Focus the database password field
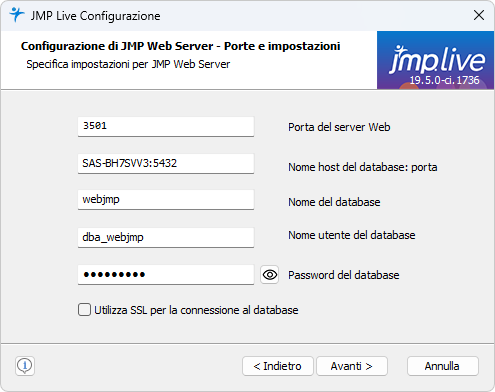Image resolution: width=495 pixels, height=392 pixels. (x=166, y=275)
